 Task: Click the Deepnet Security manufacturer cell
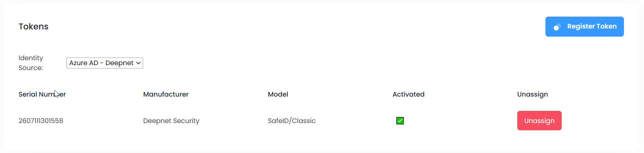171,121
